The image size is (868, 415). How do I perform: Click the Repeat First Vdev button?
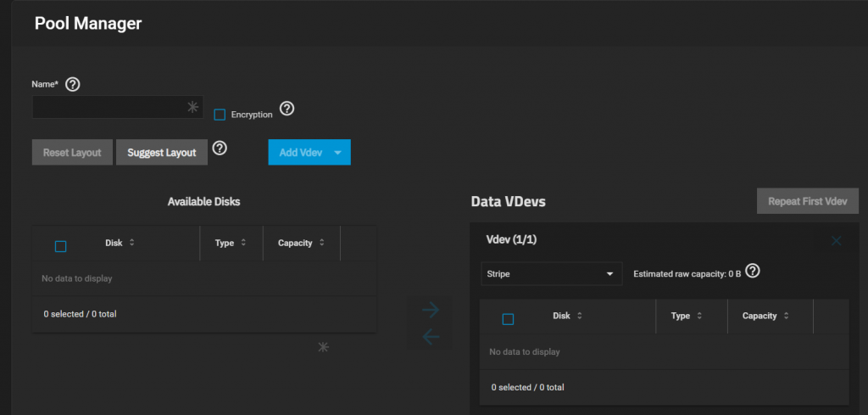coord(808,201)
